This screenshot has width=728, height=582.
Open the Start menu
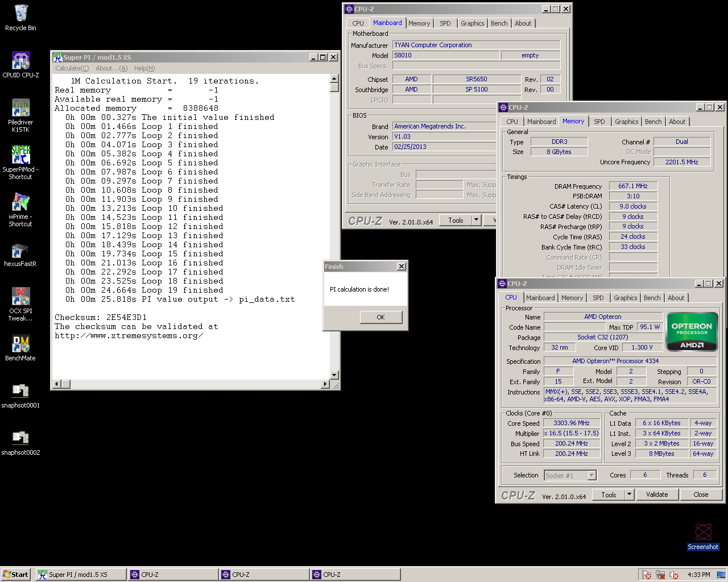click(x=15, y=575)
